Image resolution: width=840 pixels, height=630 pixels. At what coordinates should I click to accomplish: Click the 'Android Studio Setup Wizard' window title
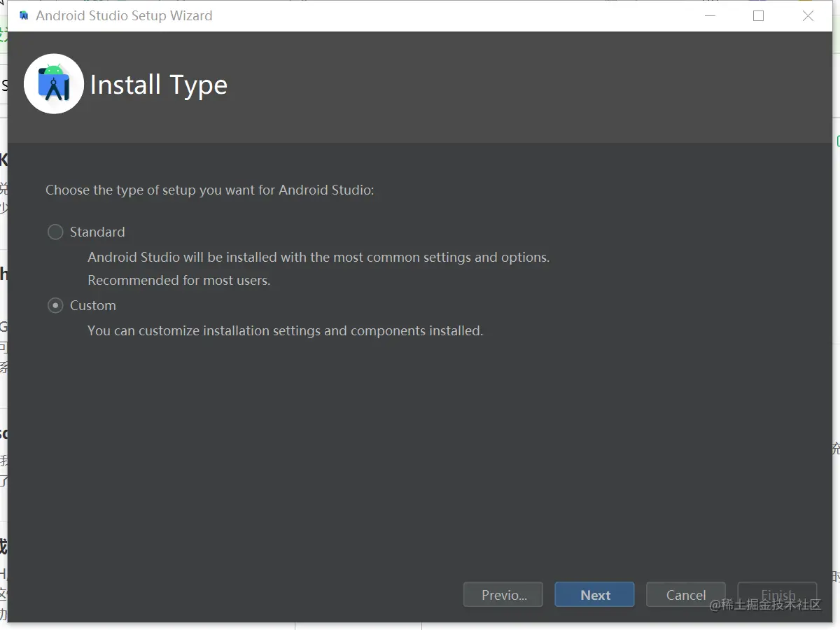(x=124, y=15)
